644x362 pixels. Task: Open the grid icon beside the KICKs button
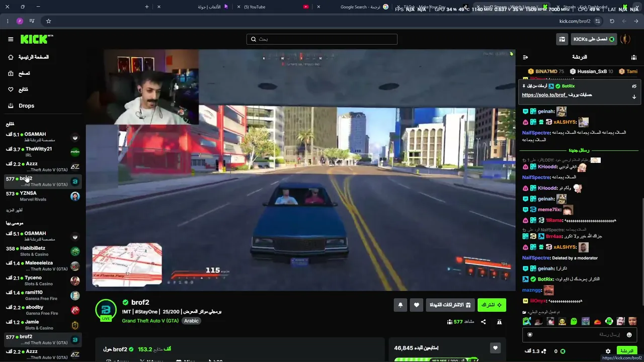(x=562, y=39)
